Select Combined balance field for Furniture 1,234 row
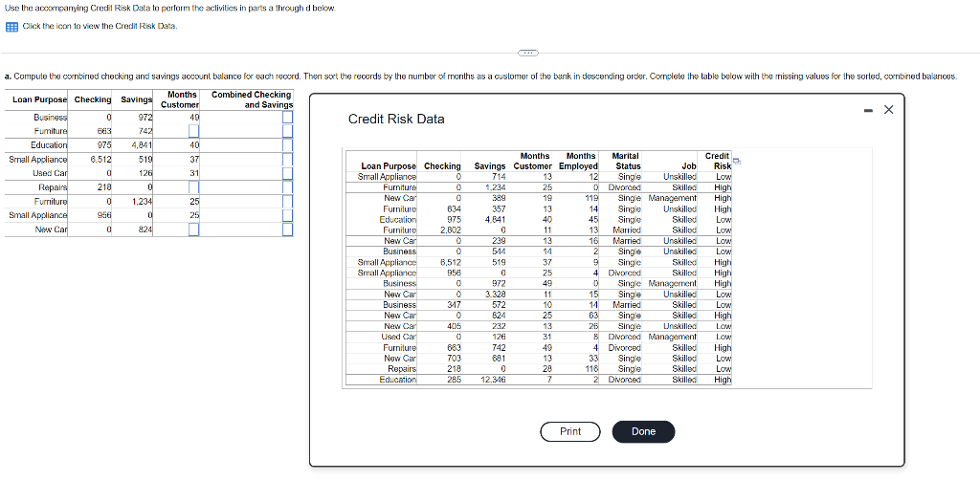Viewport: 980px width, 481px height. click(287, 201)
